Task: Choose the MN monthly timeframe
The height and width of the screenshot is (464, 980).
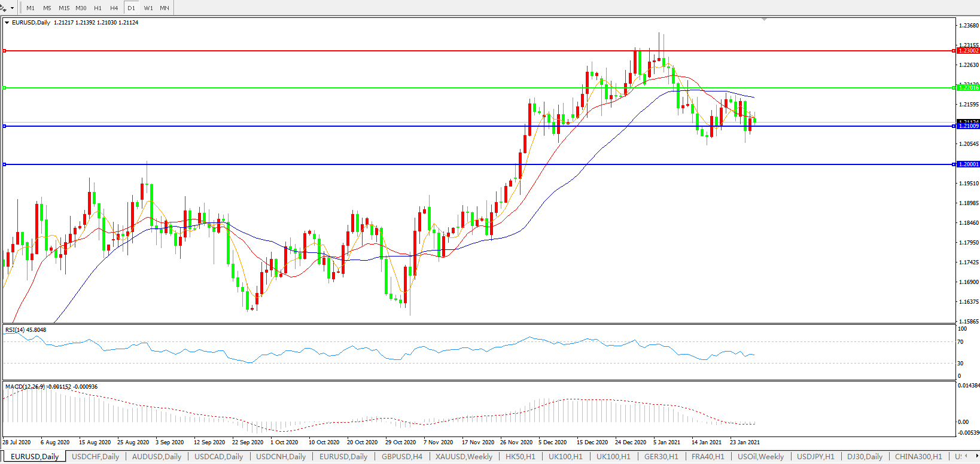Action: click(165, 8)
